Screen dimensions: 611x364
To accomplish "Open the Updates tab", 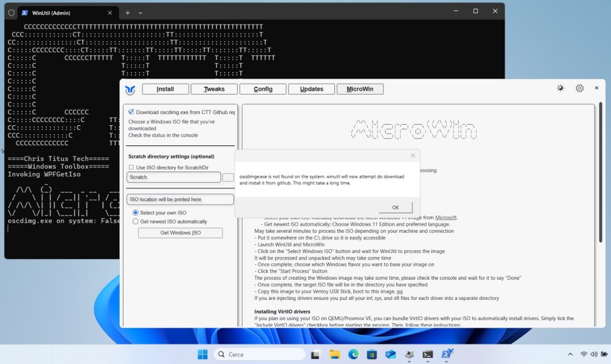I will [312, 89].
